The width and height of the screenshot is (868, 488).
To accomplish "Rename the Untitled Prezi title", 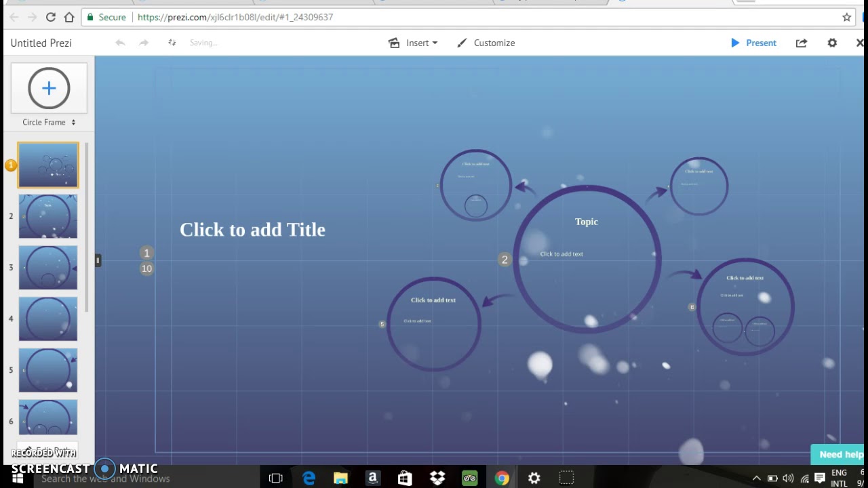I will (x=41, y=43).
